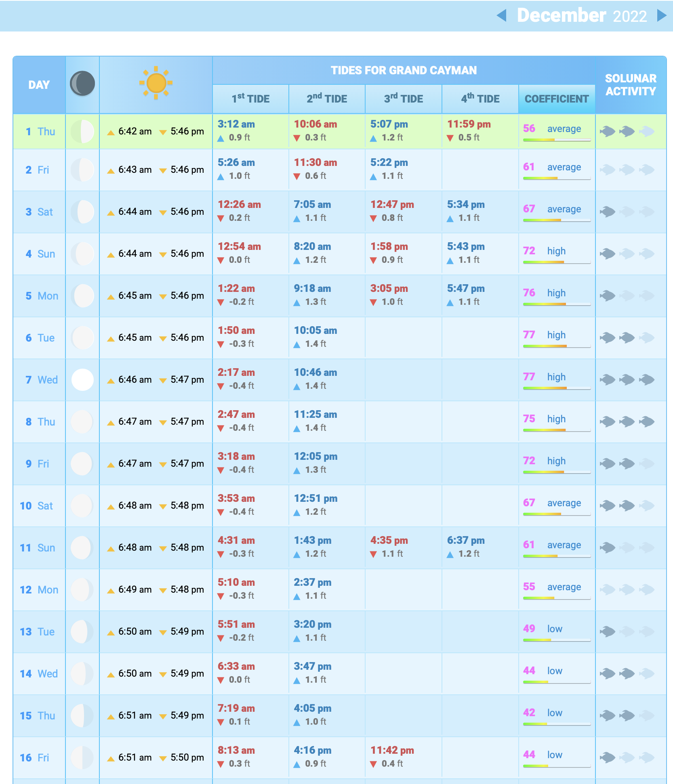
Task: Select the COEFFICIENT column header
Action: click(x=556, y=99)
